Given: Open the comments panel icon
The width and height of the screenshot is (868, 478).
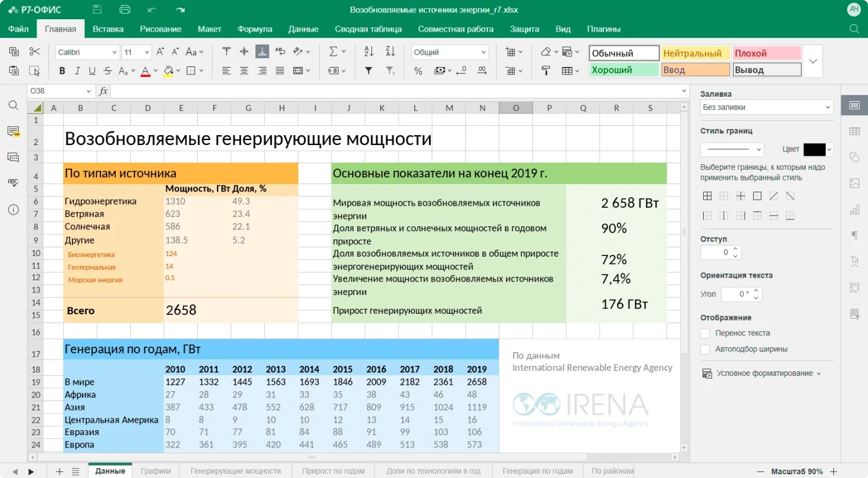Looking at the screenshot, I should (13, 131).
